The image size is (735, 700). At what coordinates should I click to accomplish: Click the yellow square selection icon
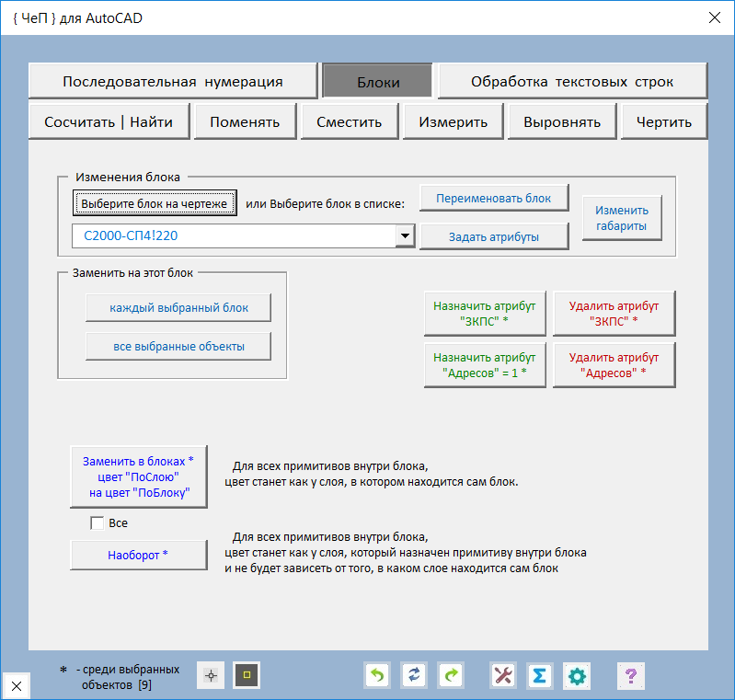point(247,676)
